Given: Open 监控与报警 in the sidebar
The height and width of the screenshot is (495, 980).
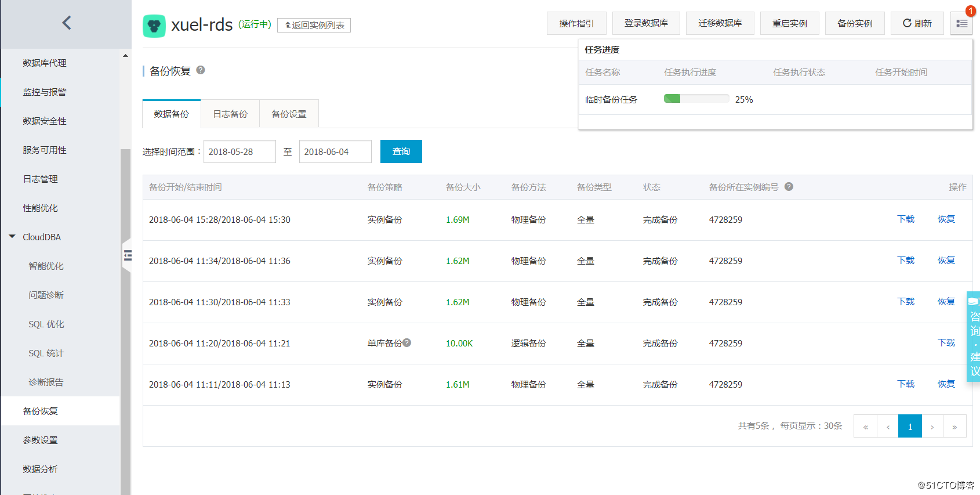Looking at the screenshot, I should 45,92.
